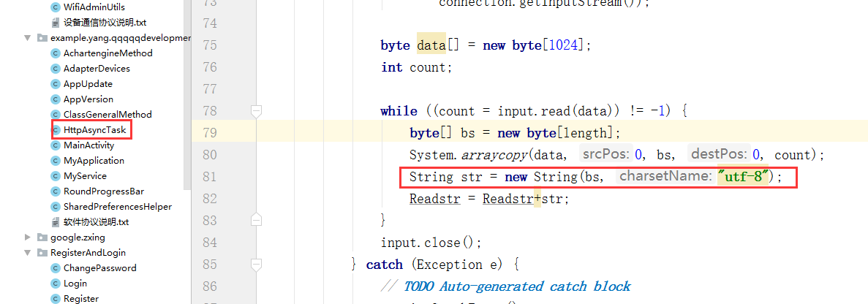This screenshot has height=304, width=868.
Task: Click the fold end marker at line 83
Action: pos(256,220)
